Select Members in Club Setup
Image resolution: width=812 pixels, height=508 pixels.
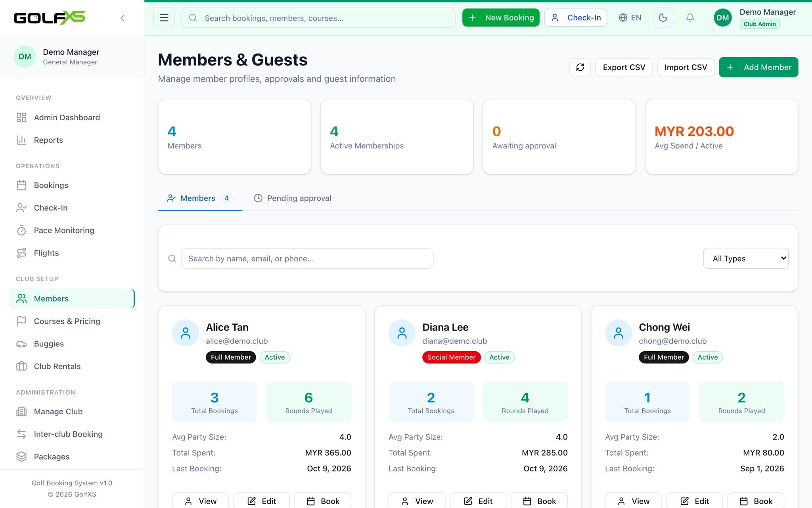pyautogui.click(x=72, y=298)
